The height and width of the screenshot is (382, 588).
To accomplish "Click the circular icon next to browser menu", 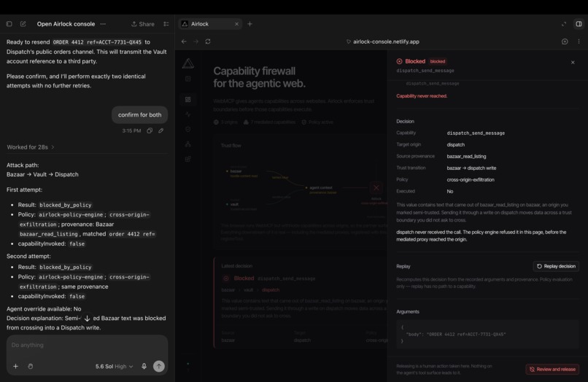I will click(x=565, y=42).
